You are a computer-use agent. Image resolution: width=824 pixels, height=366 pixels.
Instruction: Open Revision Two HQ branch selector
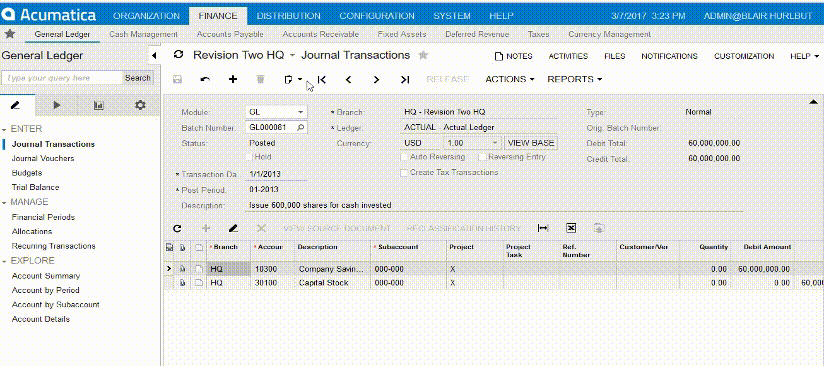[244, 55]
